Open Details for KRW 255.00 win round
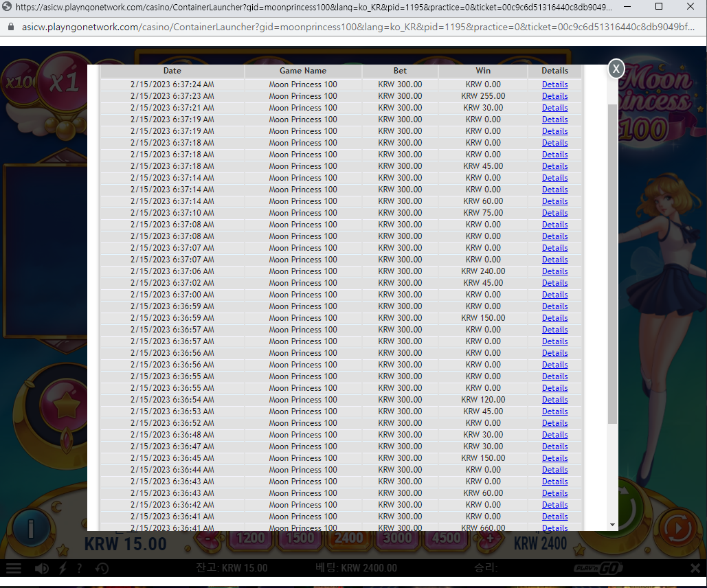 click(x=554, y=96)
